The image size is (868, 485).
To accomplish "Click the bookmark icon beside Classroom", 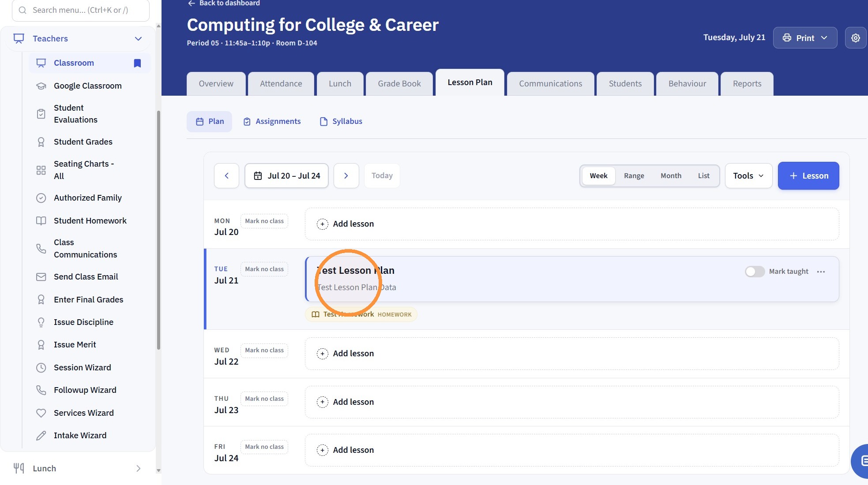I will (x=137, y=63).
